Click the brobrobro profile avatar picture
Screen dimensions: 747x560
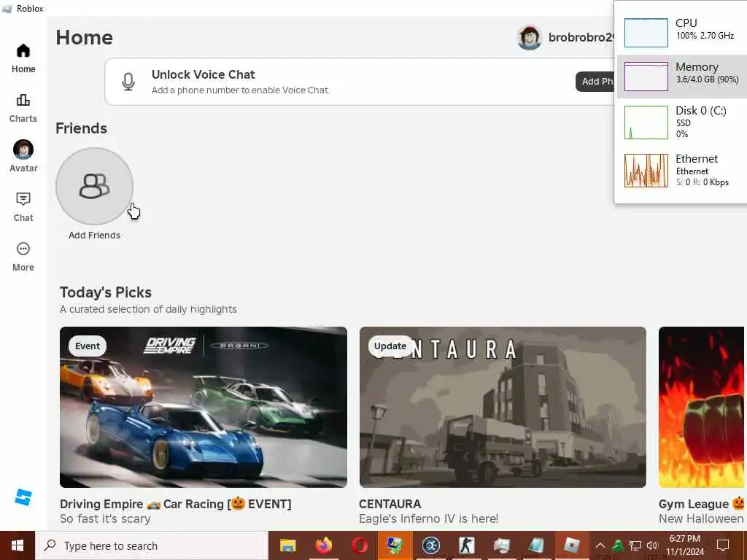[530, 38]
